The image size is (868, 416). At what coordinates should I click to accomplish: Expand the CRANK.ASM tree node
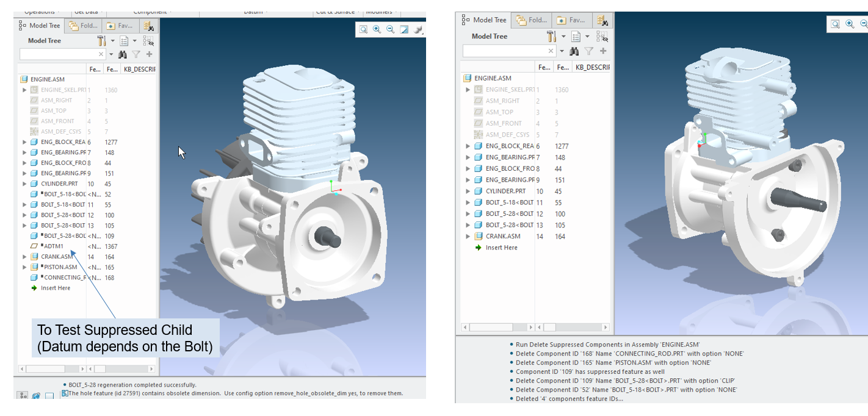23,256
